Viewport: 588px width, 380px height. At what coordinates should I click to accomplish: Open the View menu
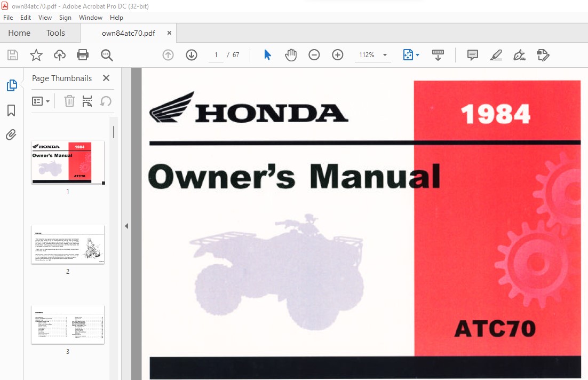(45, 18)
